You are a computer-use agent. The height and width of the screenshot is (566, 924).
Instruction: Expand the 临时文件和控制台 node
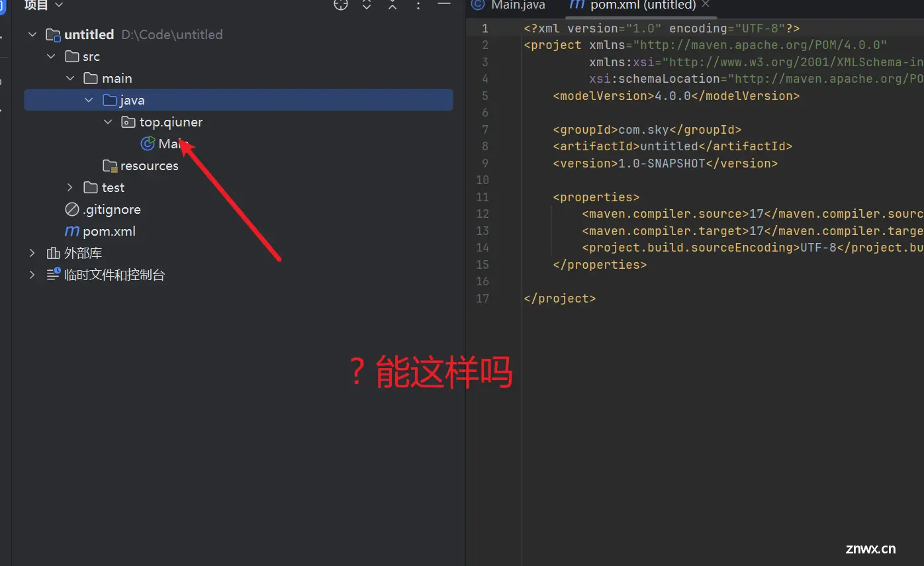32,275
